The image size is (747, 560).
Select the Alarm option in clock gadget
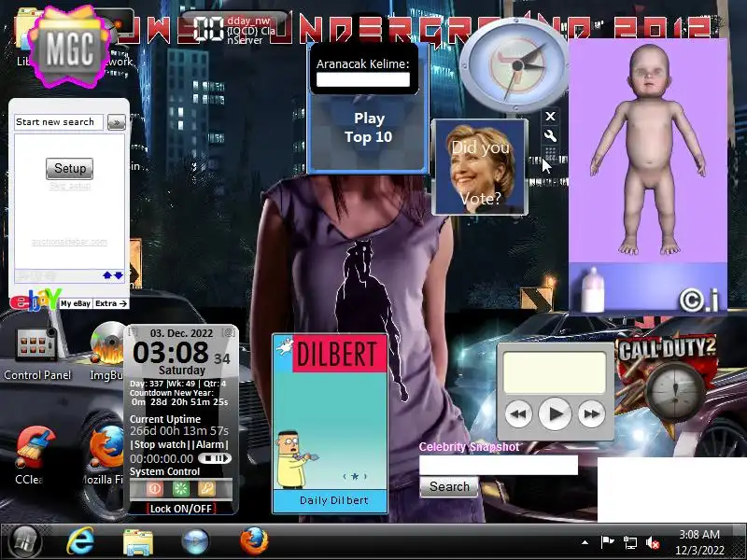pyautogui.click(x=209, y=444)
